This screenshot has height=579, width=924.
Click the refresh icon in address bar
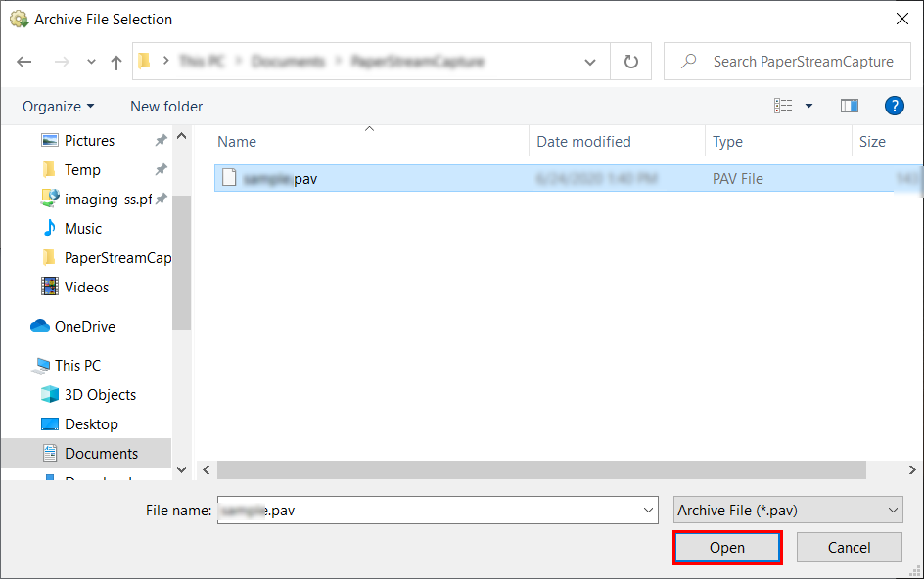[630, 61]
